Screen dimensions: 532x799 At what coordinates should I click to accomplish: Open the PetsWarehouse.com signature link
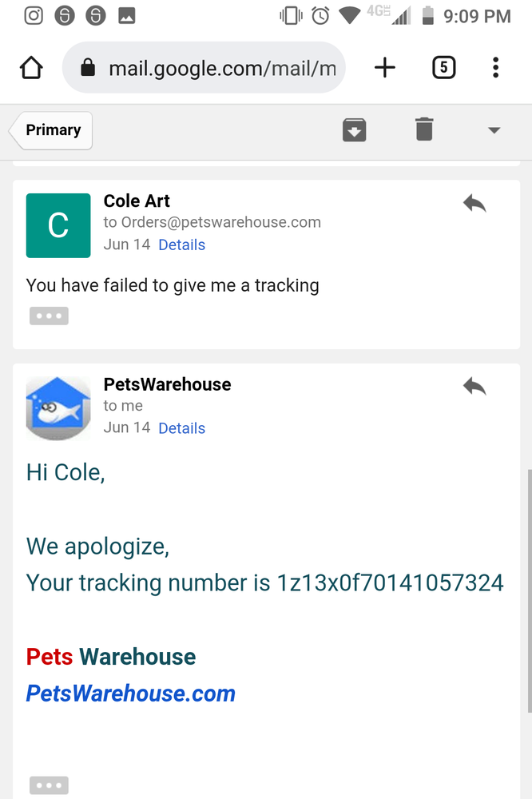(131, 694)
